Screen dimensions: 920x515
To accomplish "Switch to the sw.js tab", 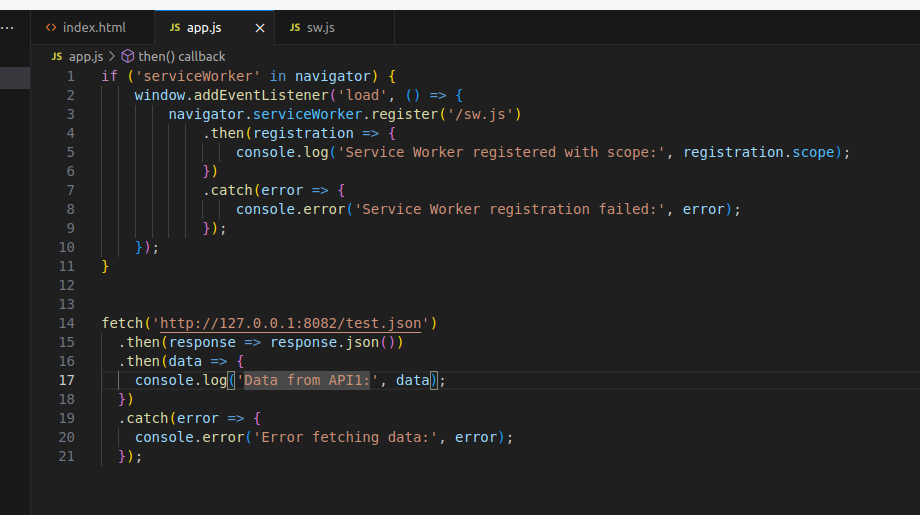I will pyautogui.click(x=321, y=28).
